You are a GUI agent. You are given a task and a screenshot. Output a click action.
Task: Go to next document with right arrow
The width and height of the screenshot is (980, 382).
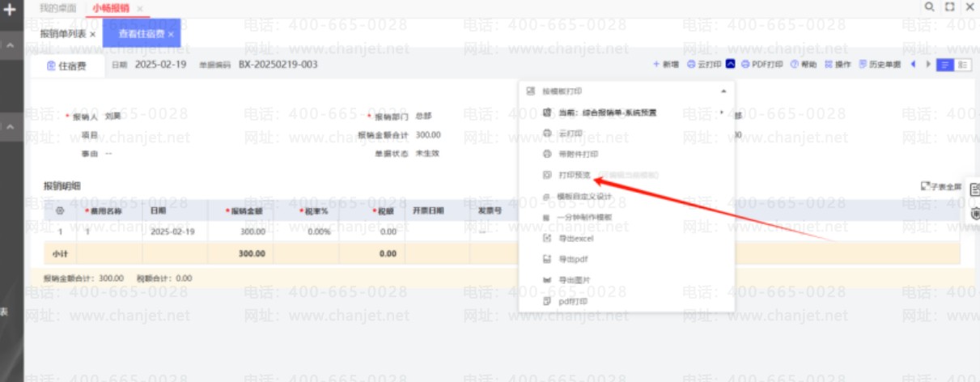928,64
